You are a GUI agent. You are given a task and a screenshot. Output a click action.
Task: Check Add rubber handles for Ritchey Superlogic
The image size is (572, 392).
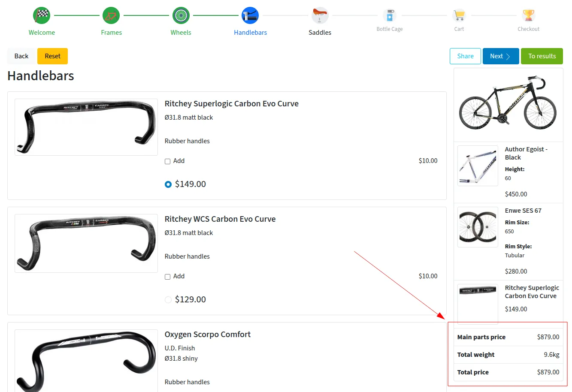167,161
